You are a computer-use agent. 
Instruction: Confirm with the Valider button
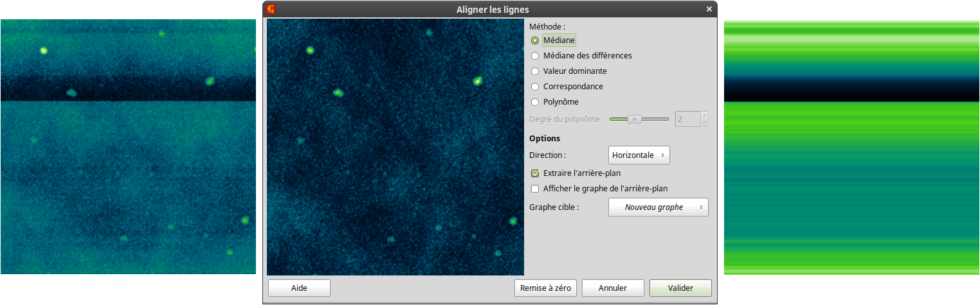pyautogui.click(x=680, y=288)
